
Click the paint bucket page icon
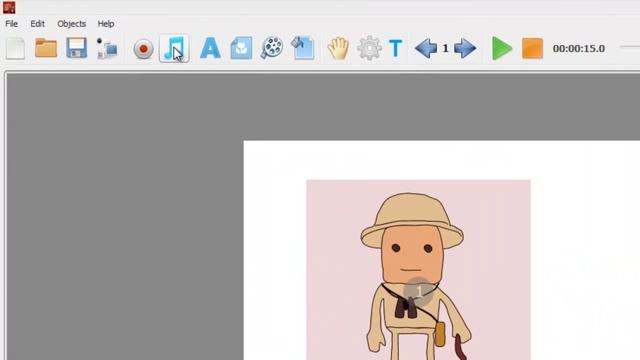(302, 48)
